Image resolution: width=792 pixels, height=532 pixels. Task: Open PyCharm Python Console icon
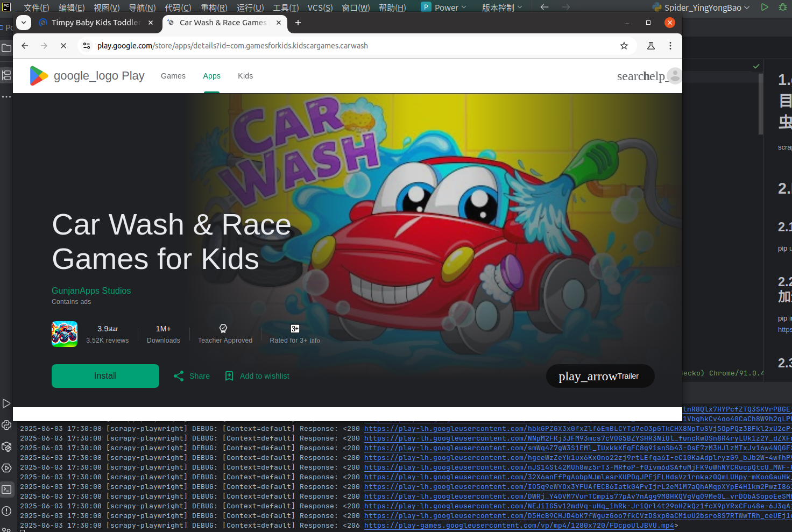coord(6,425)
